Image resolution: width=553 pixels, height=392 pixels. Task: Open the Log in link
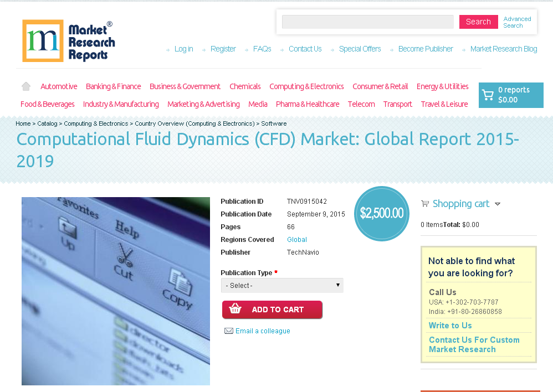click(x=183, y=49)
